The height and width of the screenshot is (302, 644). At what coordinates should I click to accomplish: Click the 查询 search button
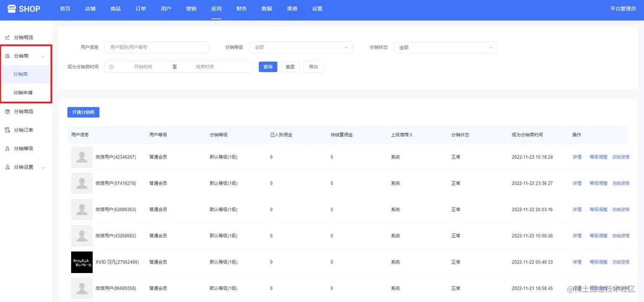tap(268, 67)
